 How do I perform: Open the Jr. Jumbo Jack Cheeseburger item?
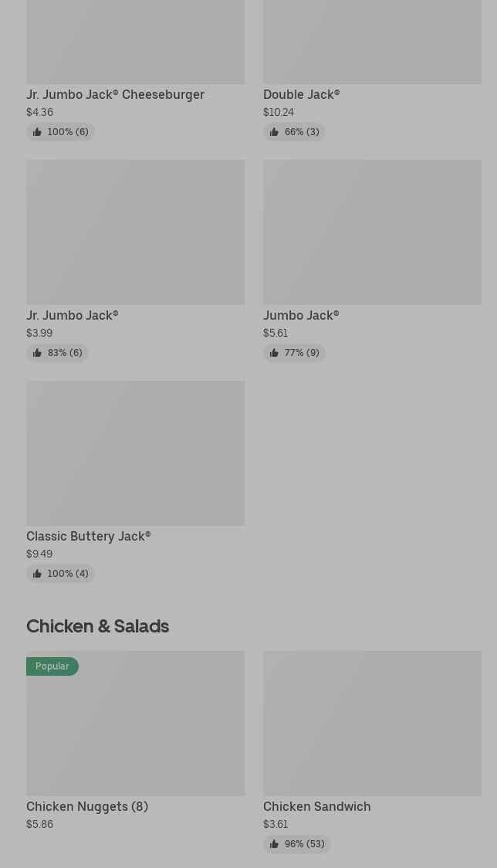[x=115, y=95]
